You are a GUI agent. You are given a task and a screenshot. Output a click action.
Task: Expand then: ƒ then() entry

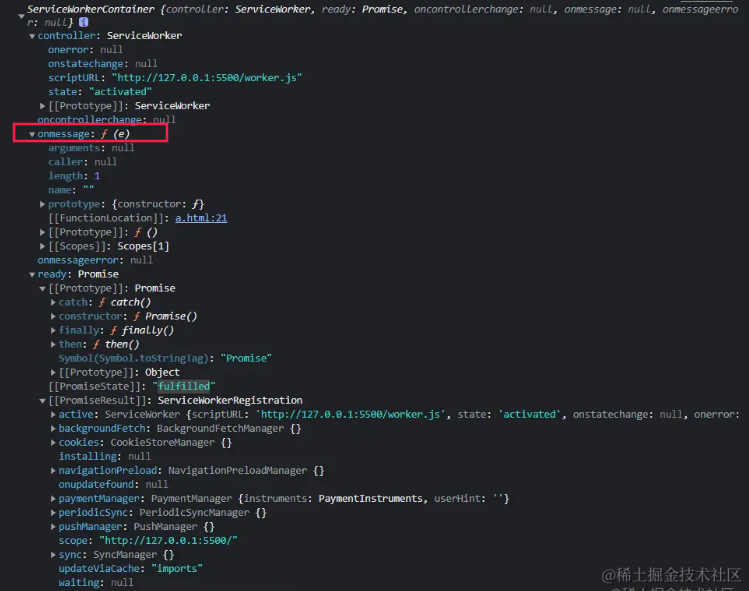[53, 344]
